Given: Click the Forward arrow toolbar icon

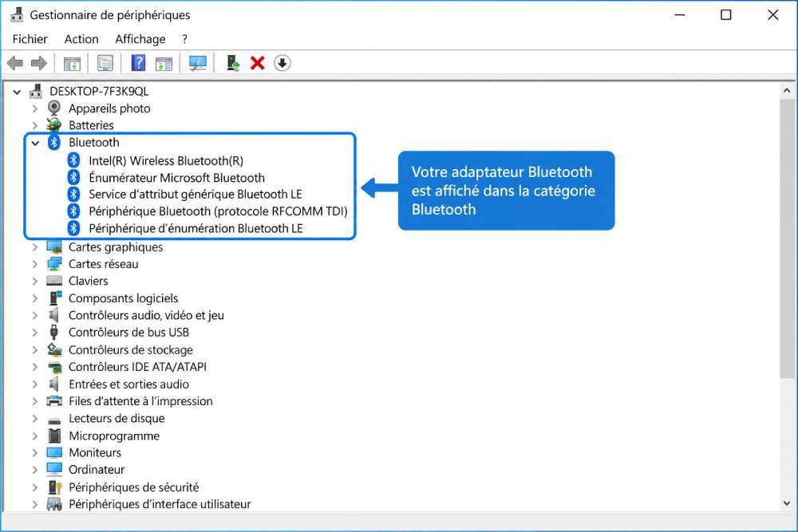Looking at the screenshot, I should coord(39,63).
